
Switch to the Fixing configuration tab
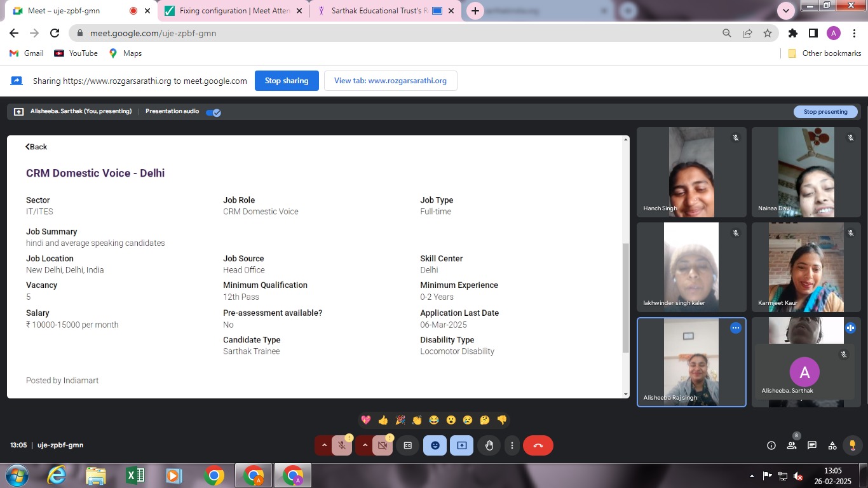point(233,11)
